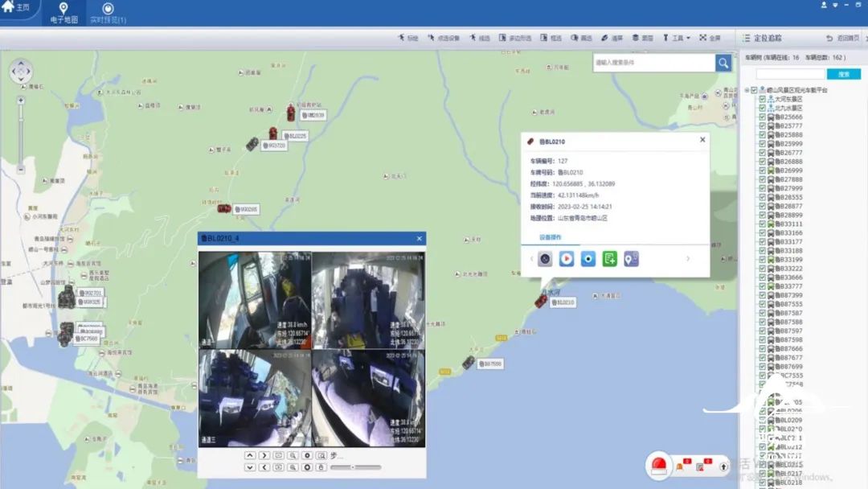
Task: Collapse the root vehicle tree node
Action: click(746, 90)
